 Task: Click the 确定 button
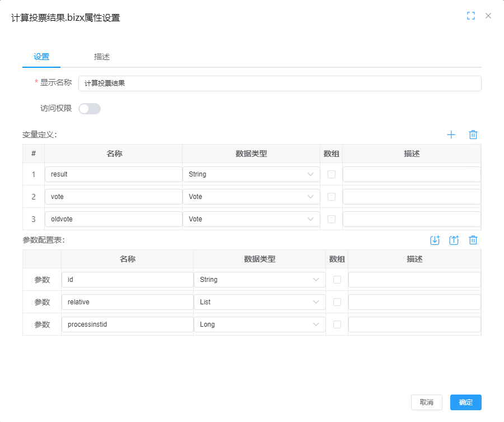click(466, 402)
